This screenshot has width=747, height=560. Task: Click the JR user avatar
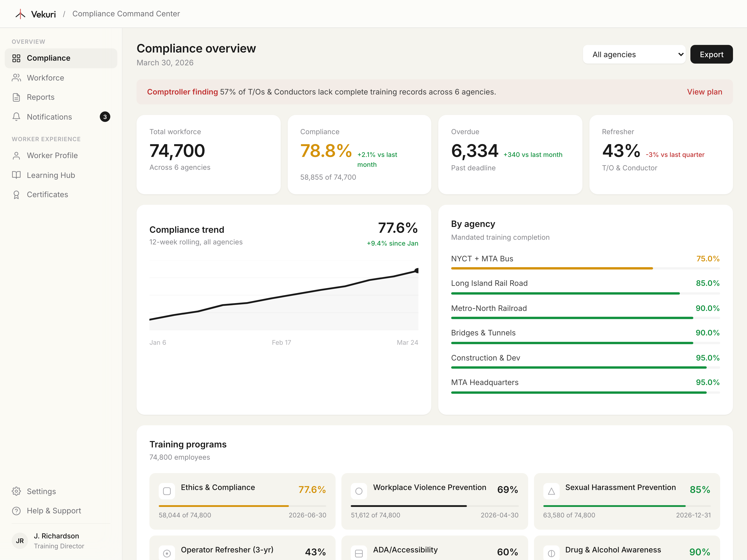click(20, 541)
